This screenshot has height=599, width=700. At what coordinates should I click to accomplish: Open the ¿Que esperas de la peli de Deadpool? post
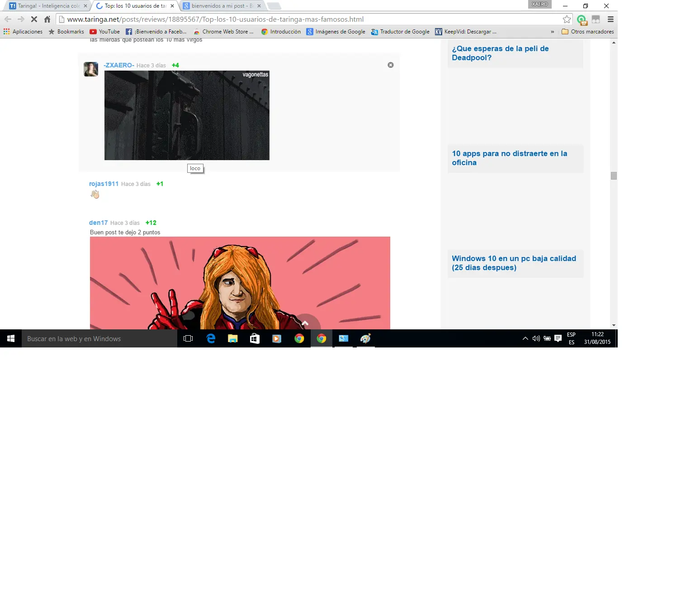click(500, 53)
